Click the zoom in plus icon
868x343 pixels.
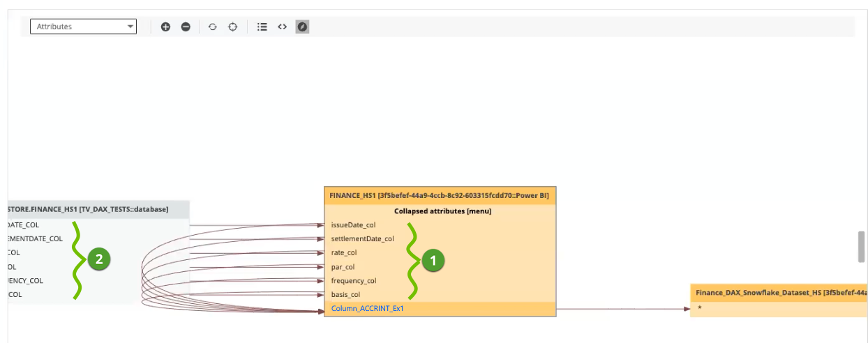click(165, 26)
